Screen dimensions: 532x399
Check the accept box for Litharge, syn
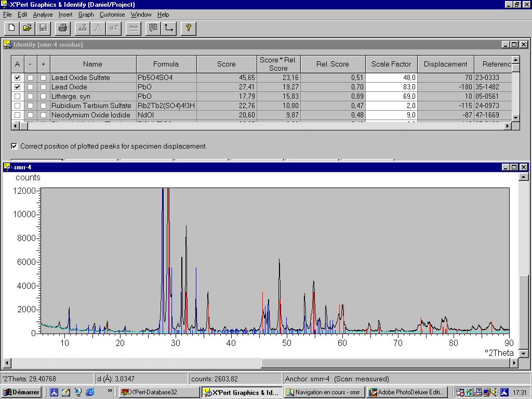tap(18, 97)
